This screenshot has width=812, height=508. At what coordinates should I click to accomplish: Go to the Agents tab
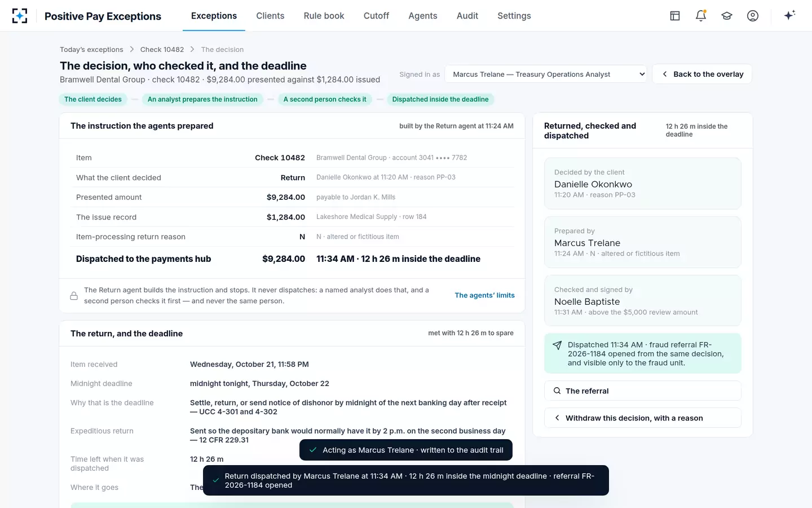423,16
